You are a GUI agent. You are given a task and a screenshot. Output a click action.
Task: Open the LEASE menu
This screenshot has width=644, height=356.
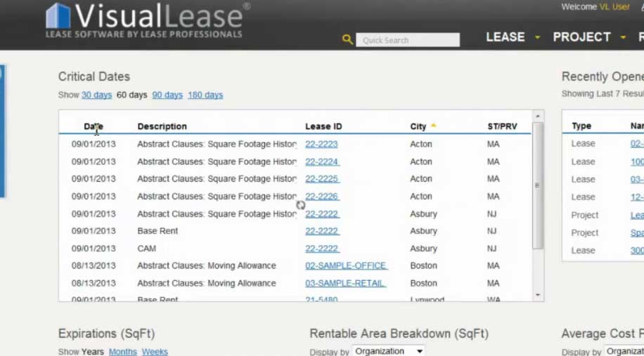coord(505,37)
